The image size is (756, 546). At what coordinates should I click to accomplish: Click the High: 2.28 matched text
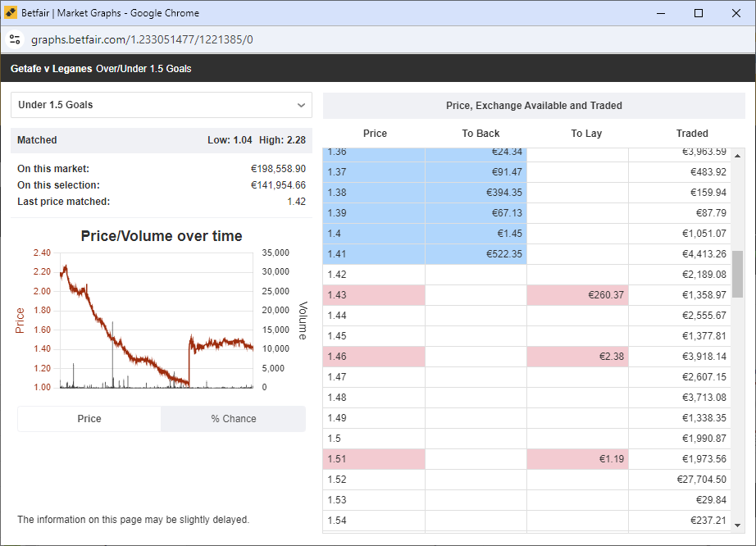coord(282,140)
